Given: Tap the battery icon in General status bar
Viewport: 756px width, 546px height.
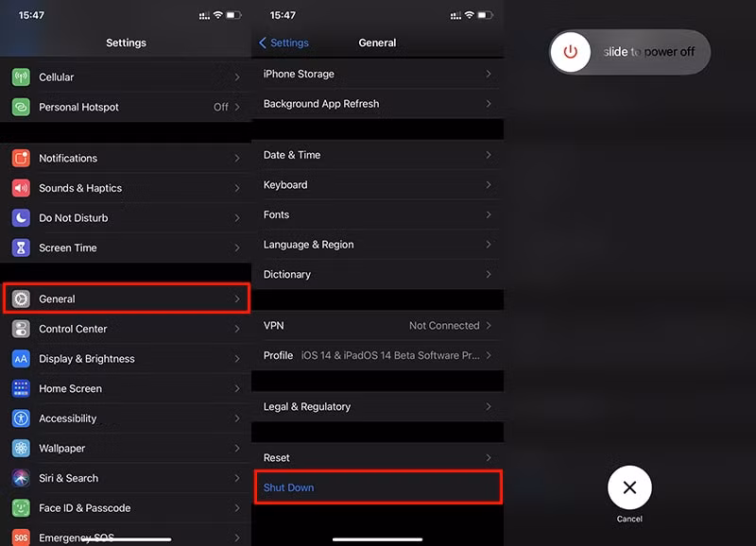Looking at the screenshot, I should (485, 15).
